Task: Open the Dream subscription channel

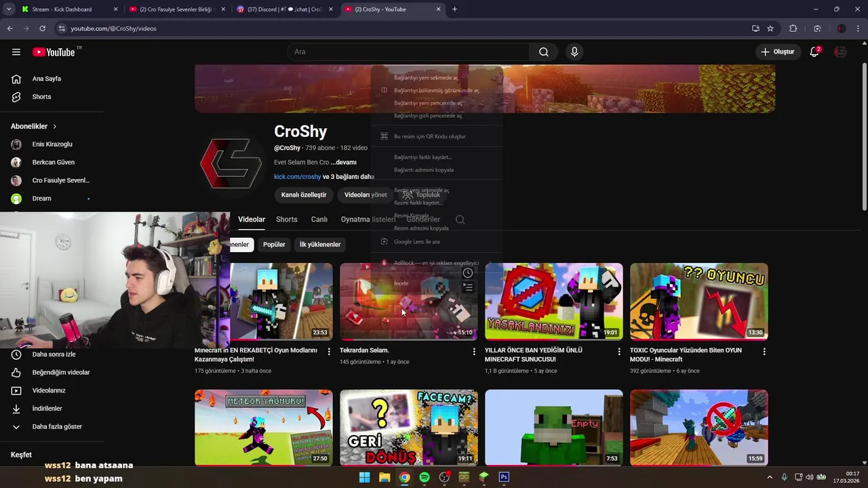Action: coord(41,199)
